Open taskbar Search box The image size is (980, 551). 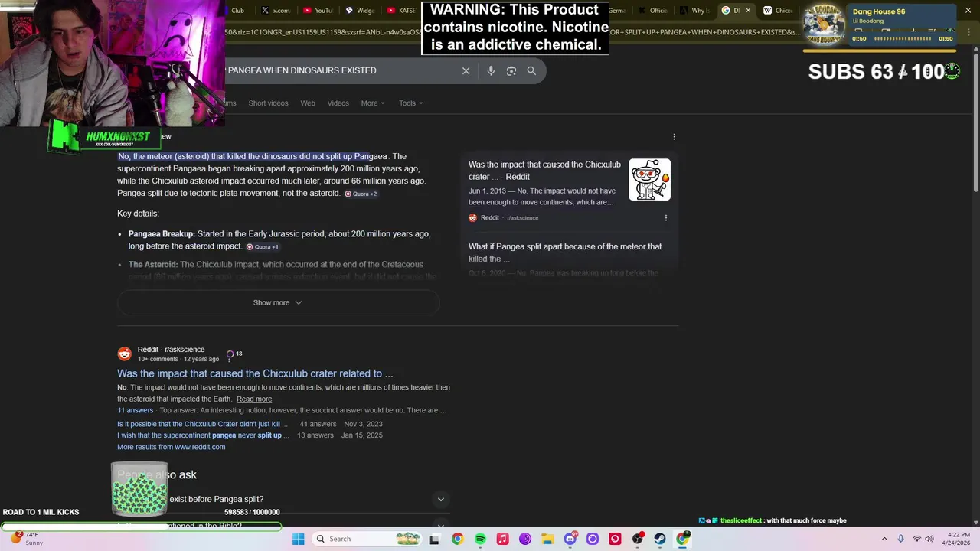tap(366, 539)
